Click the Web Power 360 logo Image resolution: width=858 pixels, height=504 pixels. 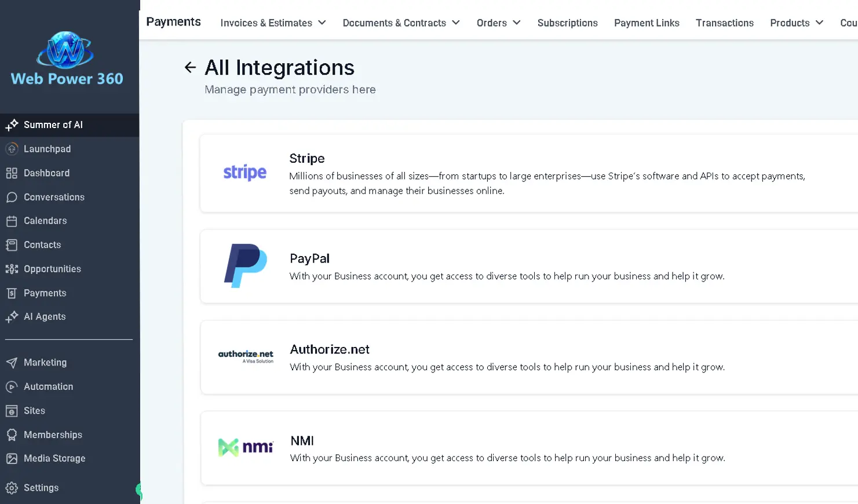pos(67,59)
